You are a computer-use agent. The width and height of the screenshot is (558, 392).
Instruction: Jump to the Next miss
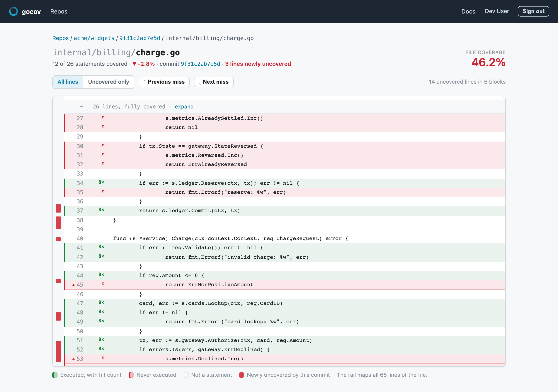coord(214,82)
